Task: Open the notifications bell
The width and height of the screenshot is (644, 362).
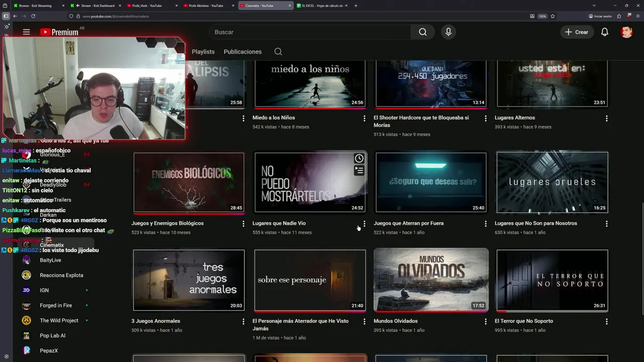Action: [605, 32]
